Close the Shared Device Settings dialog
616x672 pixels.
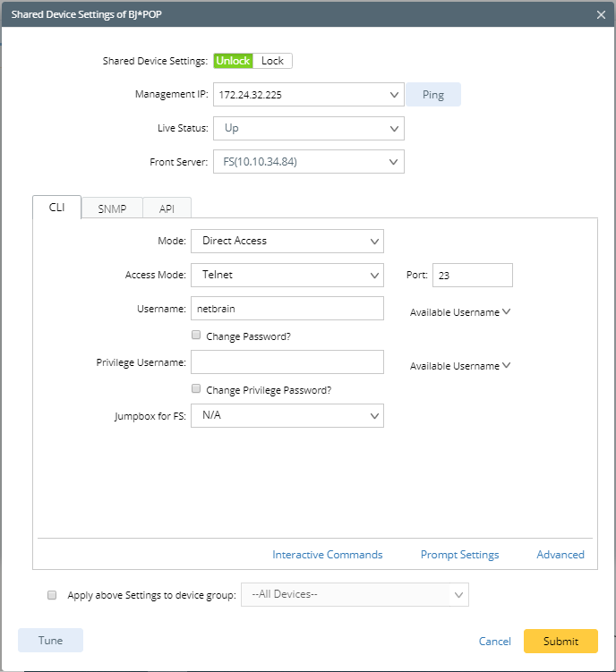tap(601, 14)
